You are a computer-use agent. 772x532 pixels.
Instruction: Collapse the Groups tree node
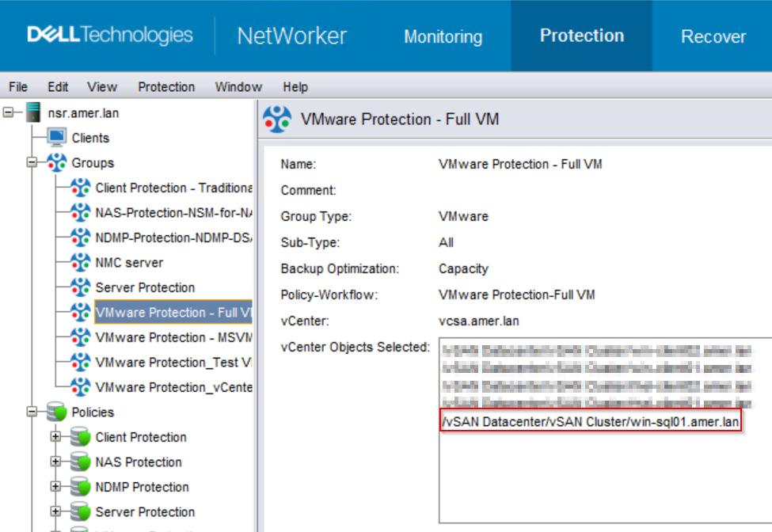pyautogui.click(x=32, y=163)
